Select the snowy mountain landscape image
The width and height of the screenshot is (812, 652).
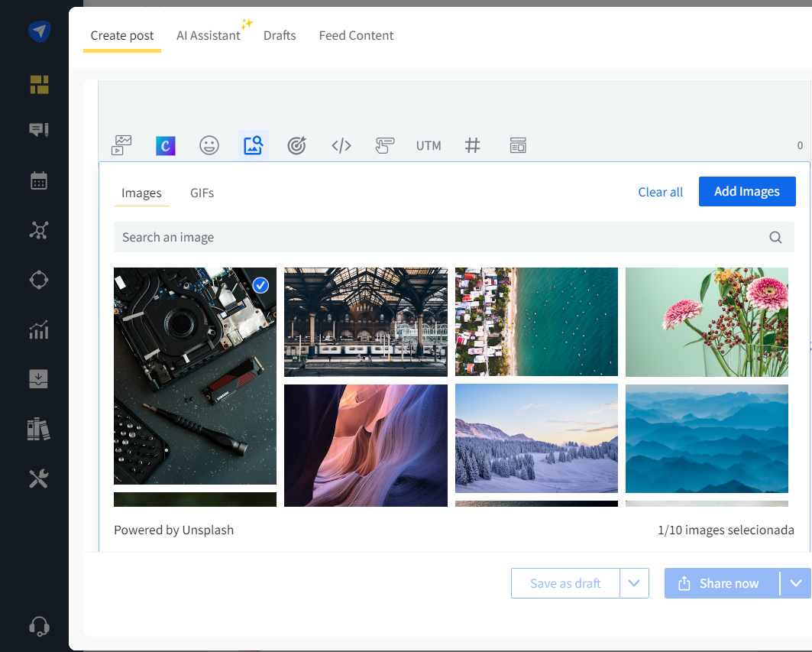tap(536, 438)
